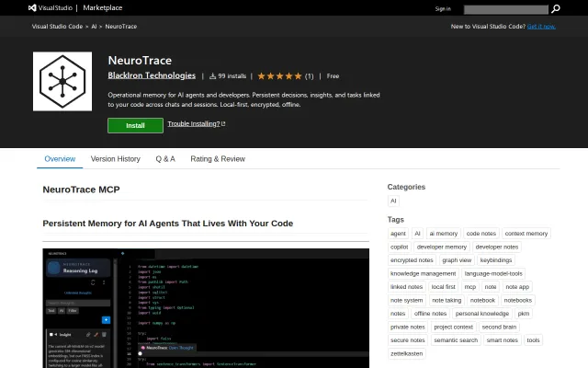Click the notebooks tag
Image resolution: width=588 pixels, height=368 pixels.
tap(518, 301)
